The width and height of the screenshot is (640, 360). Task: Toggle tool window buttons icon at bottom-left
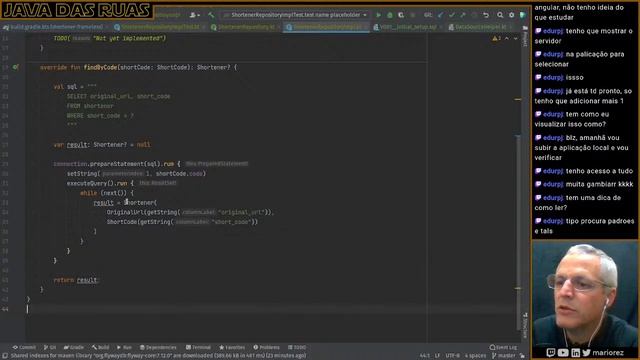4,356
